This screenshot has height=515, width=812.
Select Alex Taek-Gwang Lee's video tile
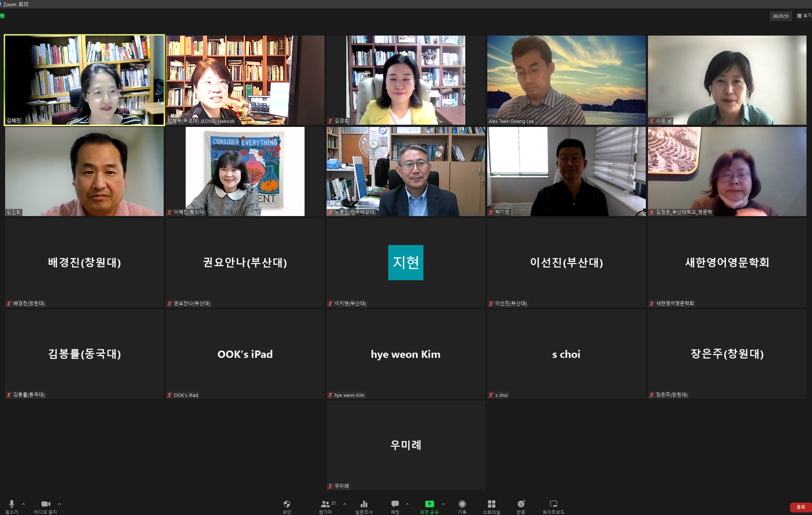tap(566, 80)
